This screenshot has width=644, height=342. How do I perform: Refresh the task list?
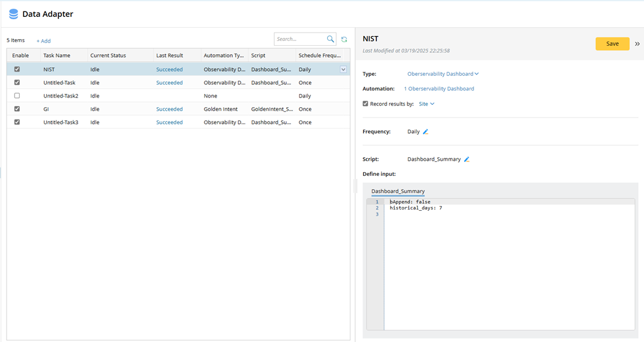click(345, 39)
